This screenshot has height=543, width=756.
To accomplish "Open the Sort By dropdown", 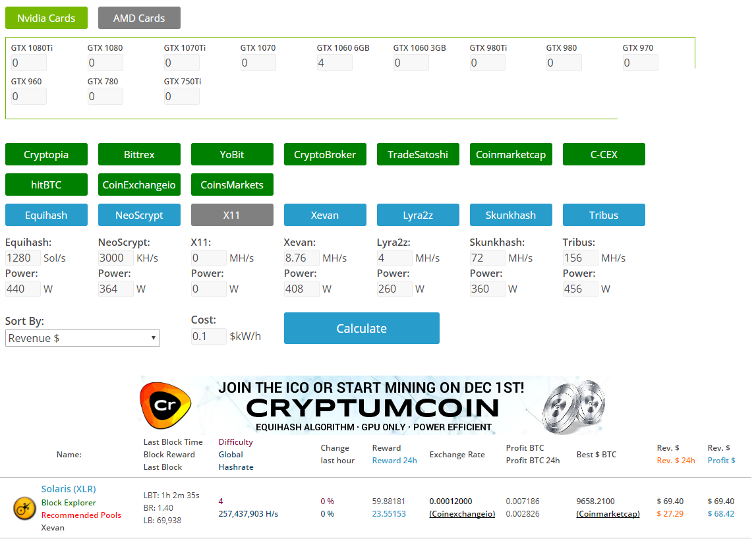I will [x=82, y=338].
